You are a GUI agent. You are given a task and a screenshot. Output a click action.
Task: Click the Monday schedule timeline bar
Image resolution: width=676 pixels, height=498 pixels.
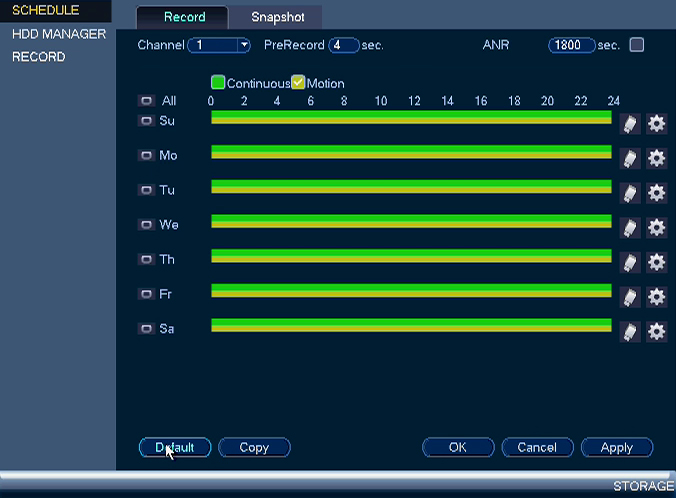coord(411,152)
